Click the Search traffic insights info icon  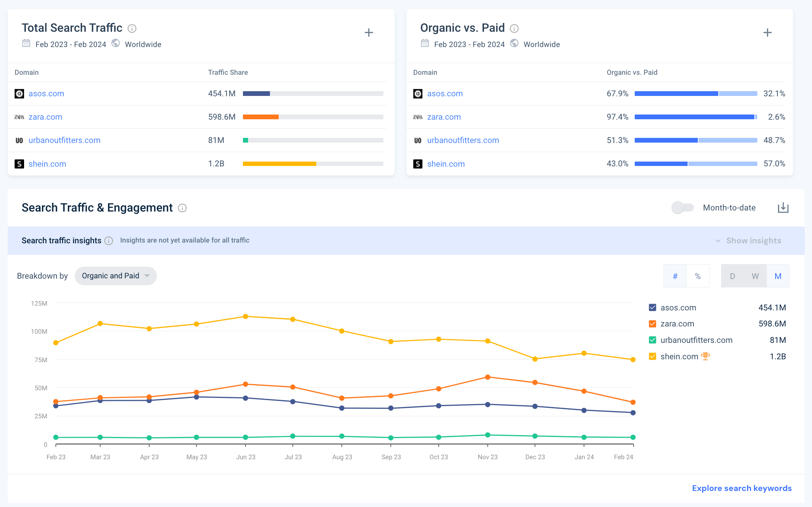(x=108, y=241)
